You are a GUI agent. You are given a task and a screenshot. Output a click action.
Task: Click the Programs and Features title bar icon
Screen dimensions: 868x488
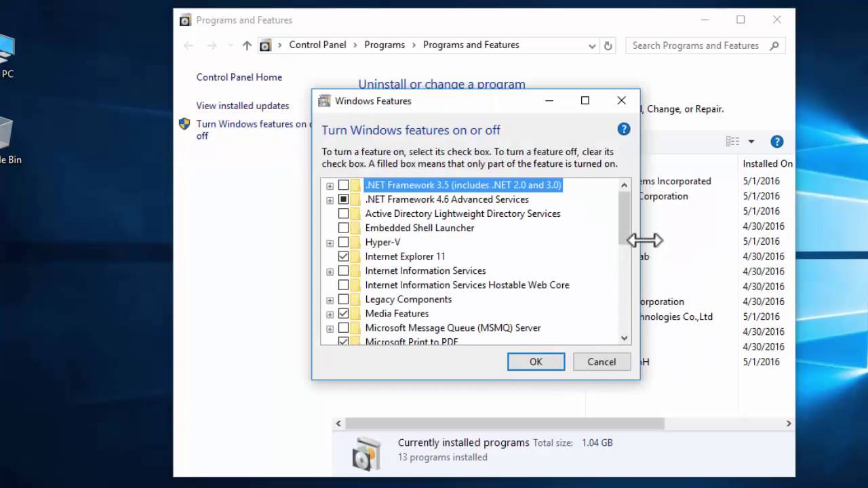(x=185, y=20)
